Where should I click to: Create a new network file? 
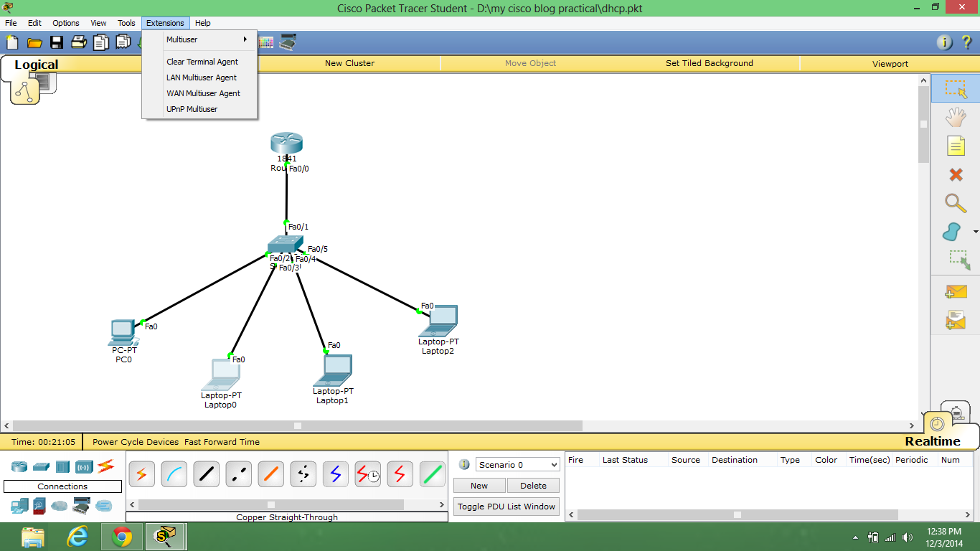[12, 42]
